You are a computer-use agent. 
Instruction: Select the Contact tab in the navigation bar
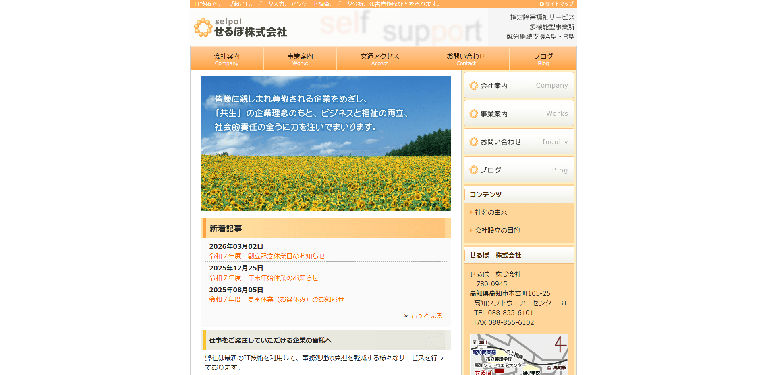coord(466,59)
